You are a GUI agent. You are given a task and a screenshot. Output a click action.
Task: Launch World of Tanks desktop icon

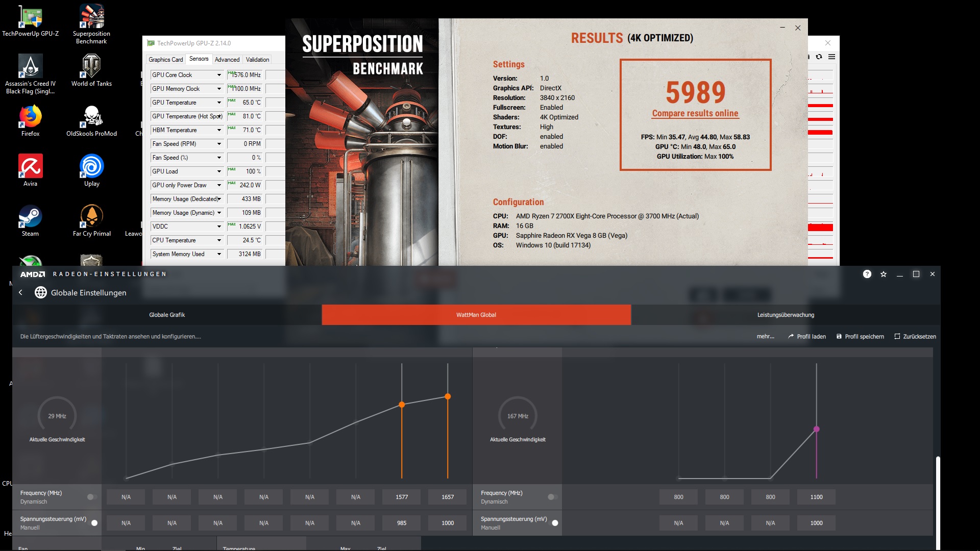[x=91, y=70]
